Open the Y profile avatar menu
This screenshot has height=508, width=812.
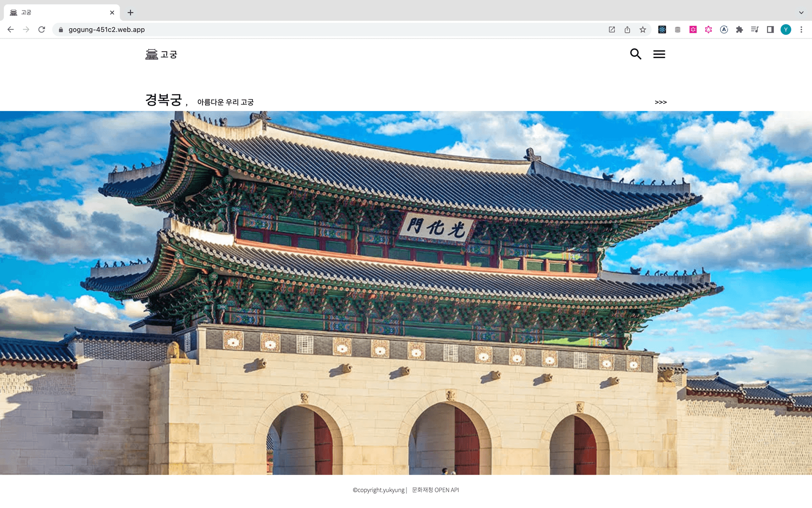(x=785, y=30)
